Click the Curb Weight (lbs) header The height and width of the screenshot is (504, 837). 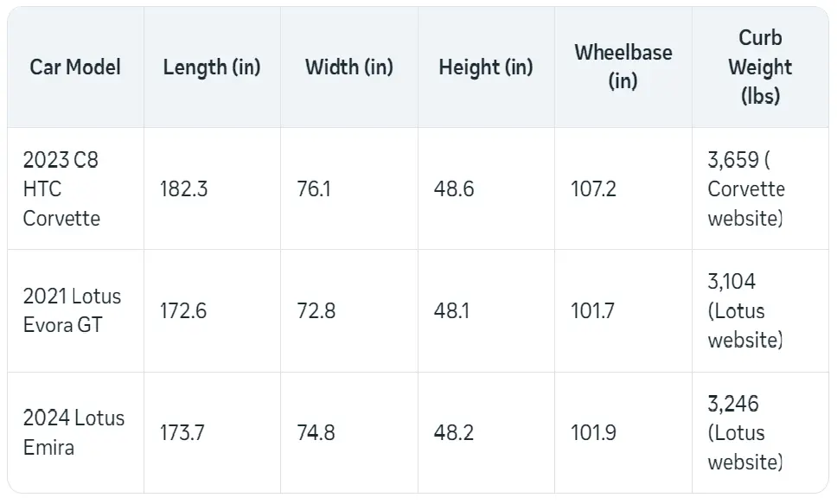point(760,67)
